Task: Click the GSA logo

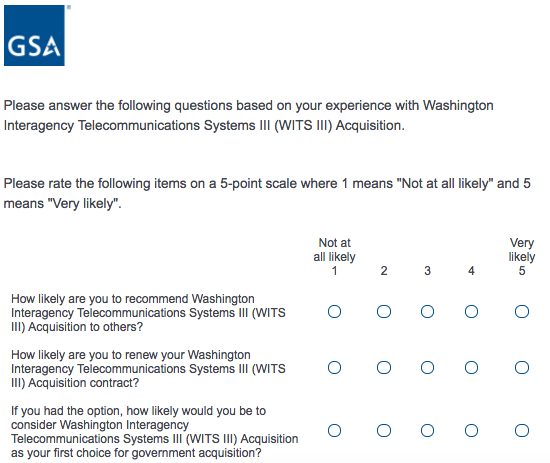Action: pyautogui.click(x=34, y=35)
